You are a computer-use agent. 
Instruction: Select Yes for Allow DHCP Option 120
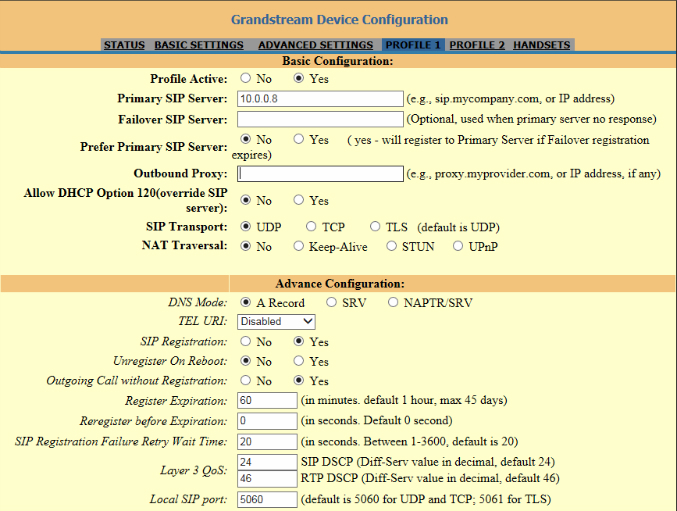pos(298,200)
